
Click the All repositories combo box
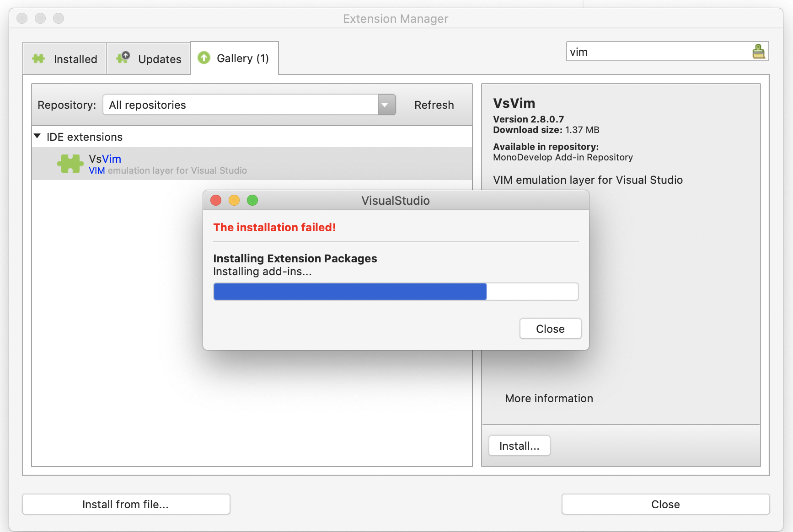[x=249, y=105]
